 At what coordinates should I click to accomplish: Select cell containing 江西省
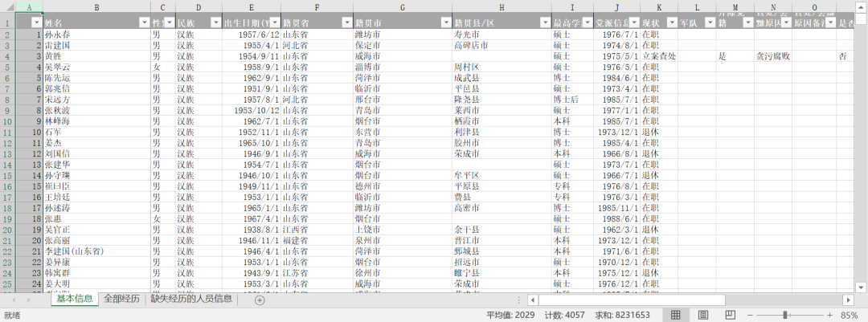(x=317, y=230)
